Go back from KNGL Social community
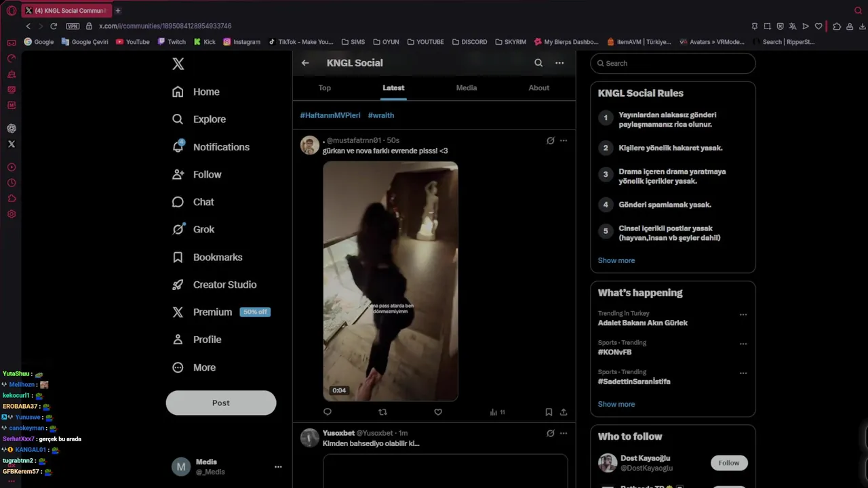The width and height of the screenshot is (868, 488). (305, 63)
